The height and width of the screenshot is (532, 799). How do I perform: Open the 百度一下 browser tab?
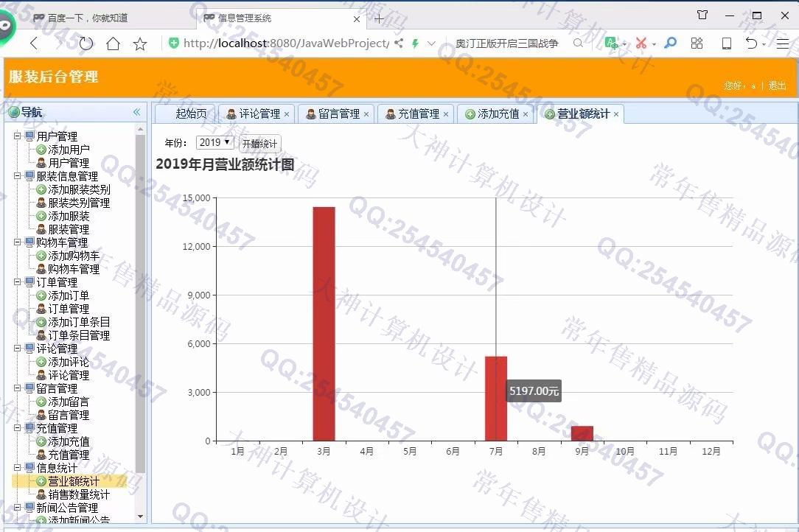(87, 18)
